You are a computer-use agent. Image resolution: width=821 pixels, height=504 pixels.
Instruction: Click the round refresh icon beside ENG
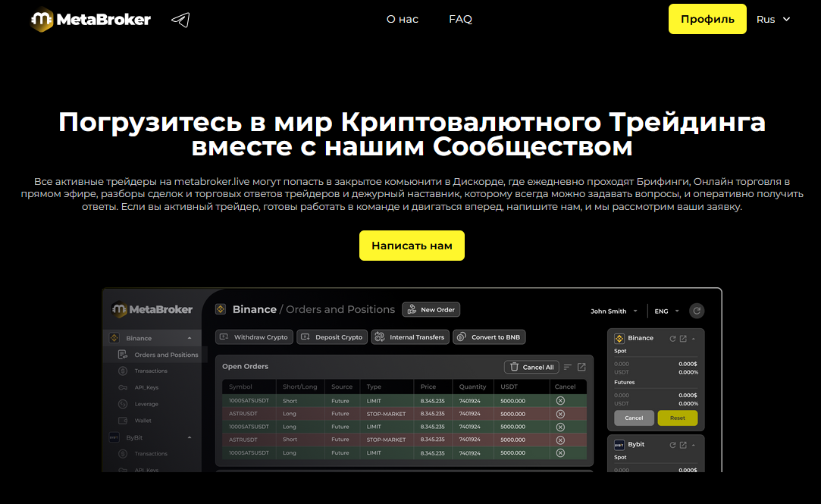point(697,311)
